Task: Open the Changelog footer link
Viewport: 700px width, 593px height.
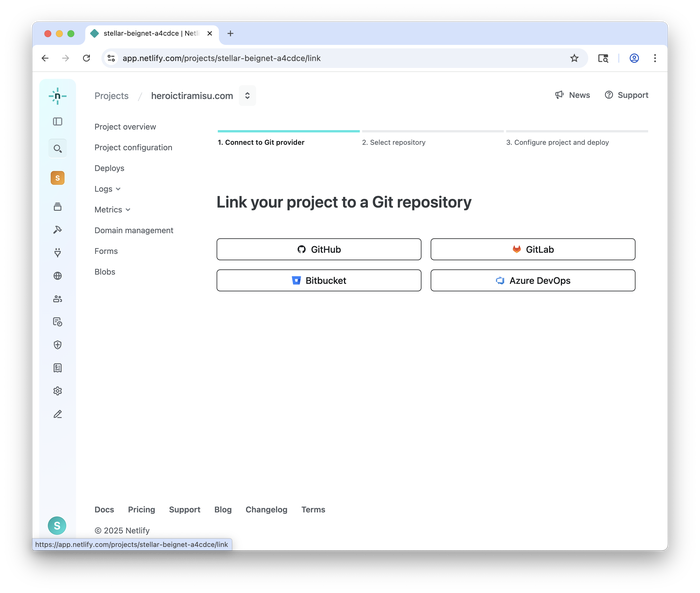Action: coord(267,509)
